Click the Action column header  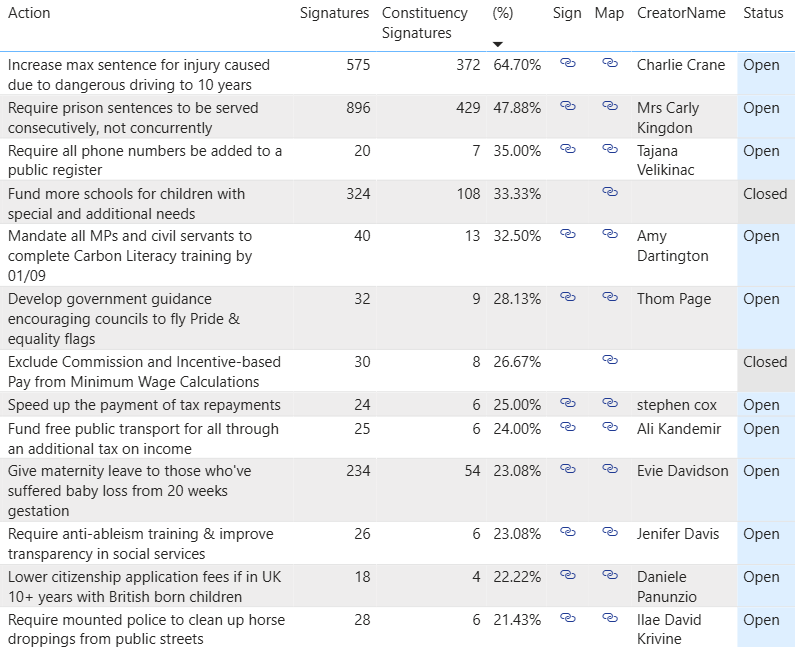(x=29, y=13)
